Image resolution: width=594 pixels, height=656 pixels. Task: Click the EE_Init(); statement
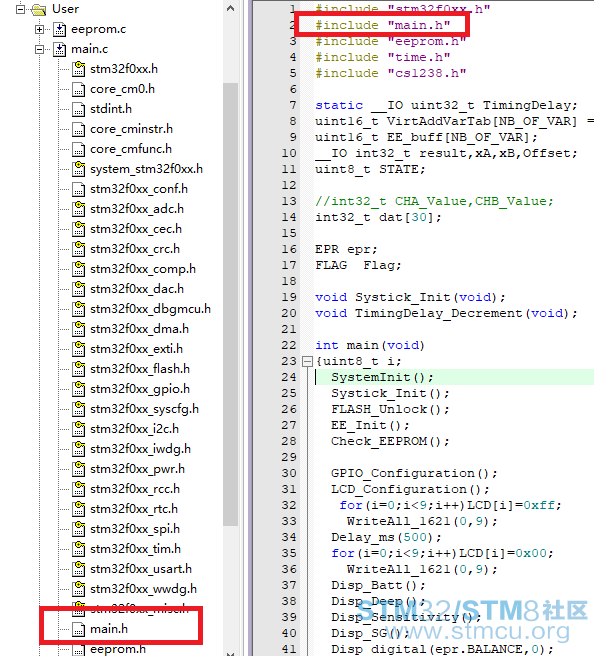click(x=370, y=425)
